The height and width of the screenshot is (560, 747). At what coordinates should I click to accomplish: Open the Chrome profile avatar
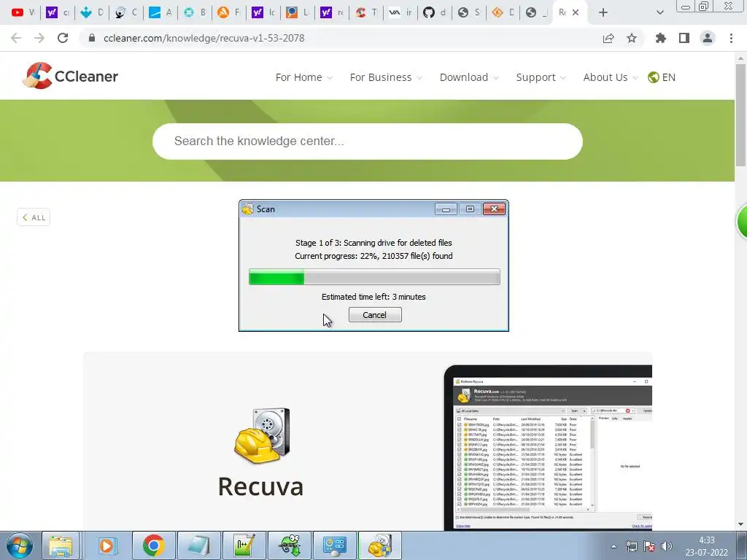click(708, 38)
